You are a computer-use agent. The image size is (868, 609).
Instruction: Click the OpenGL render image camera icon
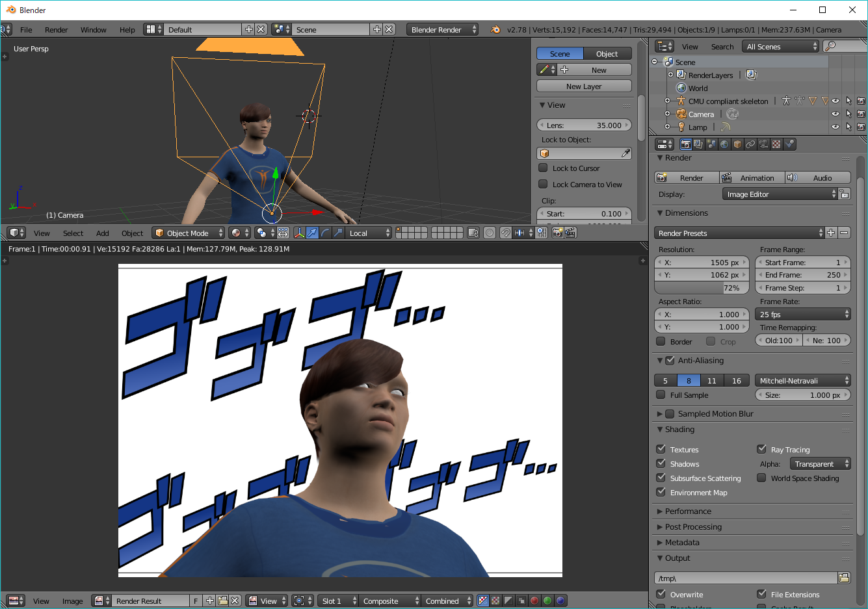pyautogui.click(x=558, y=233)
